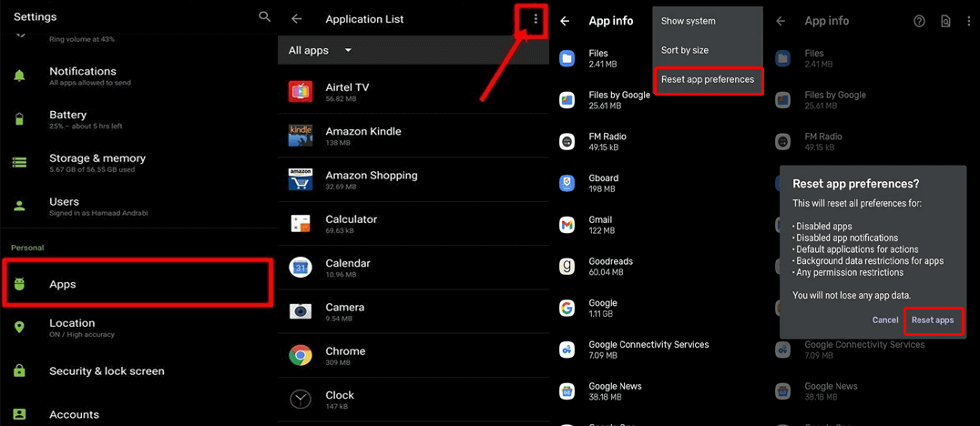Choose Reset app preferences menu entry
This screenshot has height=426, width=980.
pos(708,79)
